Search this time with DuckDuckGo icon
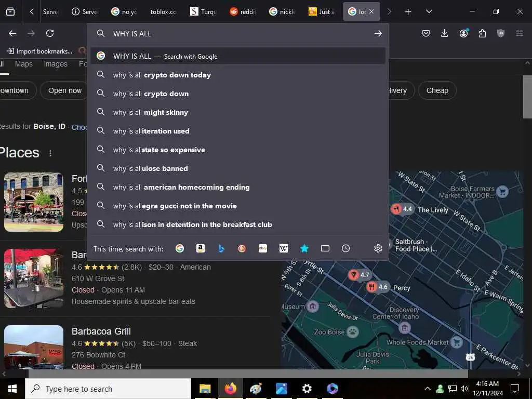Viewport: 532px width, 399px height. (x=242, y=249)
